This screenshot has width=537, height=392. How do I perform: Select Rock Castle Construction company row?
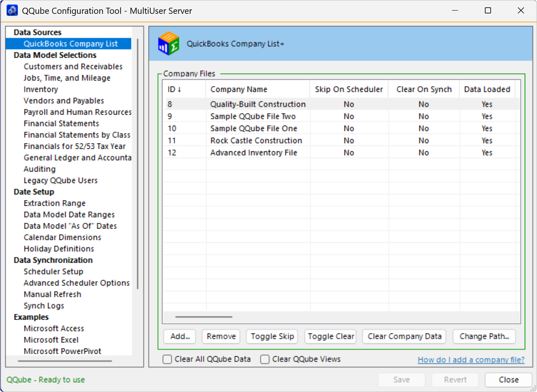(341, 140)
